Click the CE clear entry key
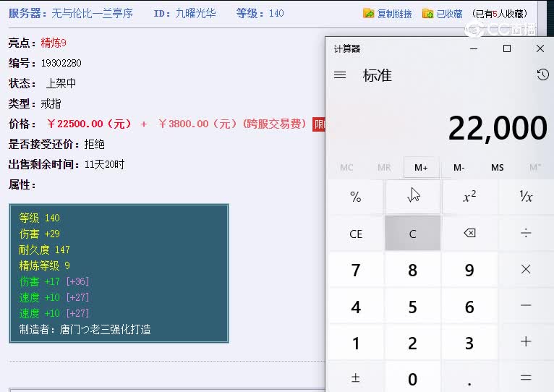Viewport: 554px width, 392px height. coord(356,234)
